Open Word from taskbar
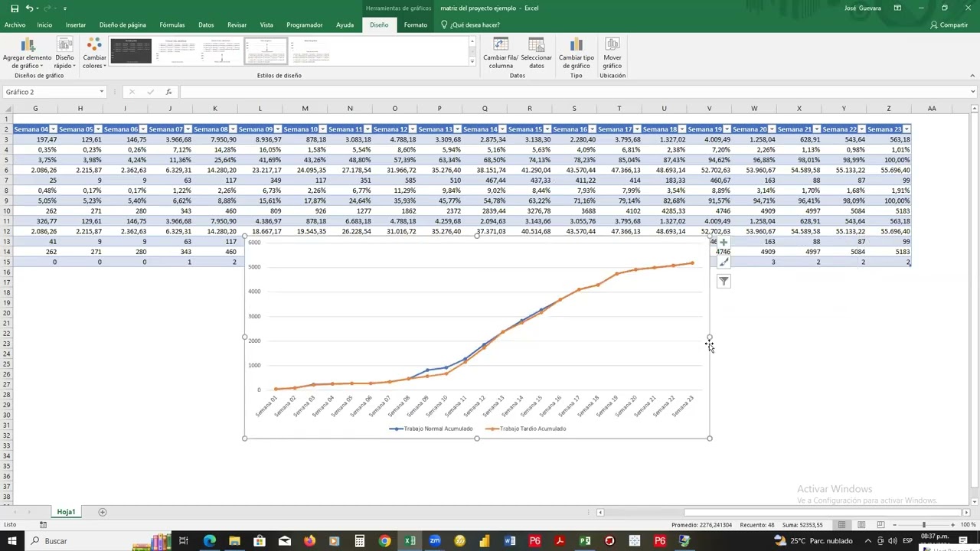980x551 pixels. pyautogui.click(x=510, y=541)
